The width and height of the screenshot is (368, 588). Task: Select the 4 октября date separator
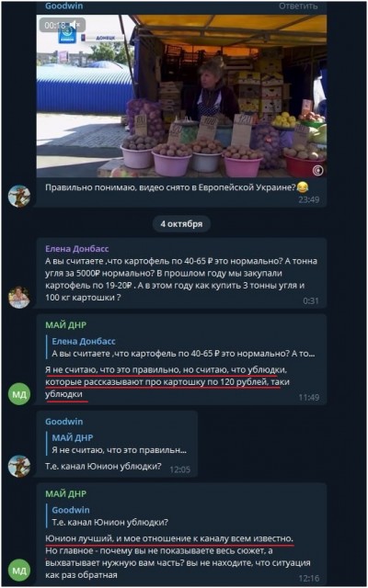coord(181,224)
